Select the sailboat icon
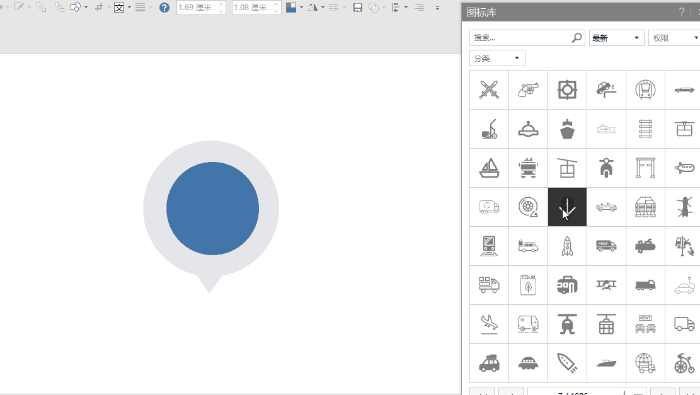 click(x=489, y=168)
